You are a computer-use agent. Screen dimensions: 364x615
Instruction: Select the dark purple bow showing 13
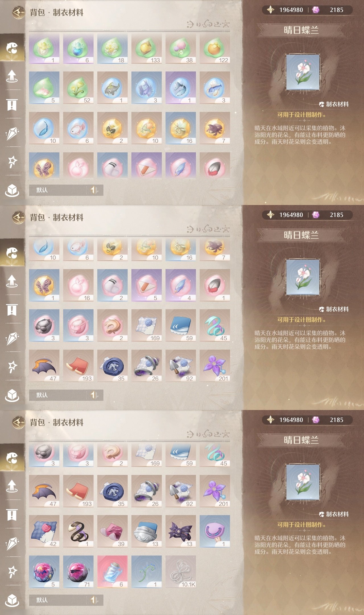pos(181,531)
